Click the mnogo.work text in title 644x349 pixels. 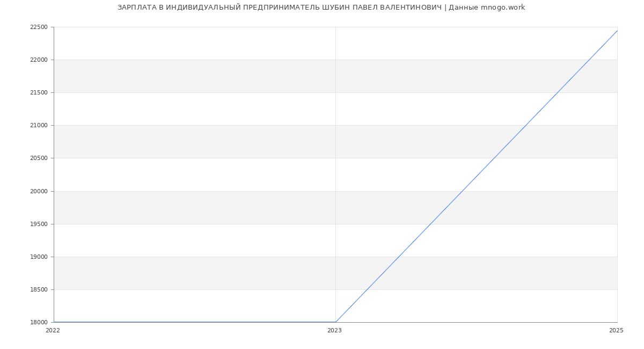(x=503, y=8)
